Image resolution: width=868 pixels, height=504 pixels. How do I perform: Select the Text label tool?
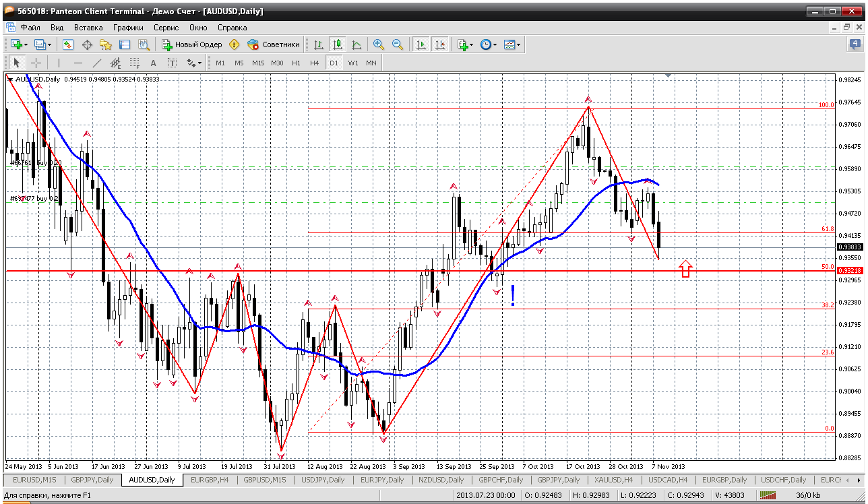click(153, 63)
